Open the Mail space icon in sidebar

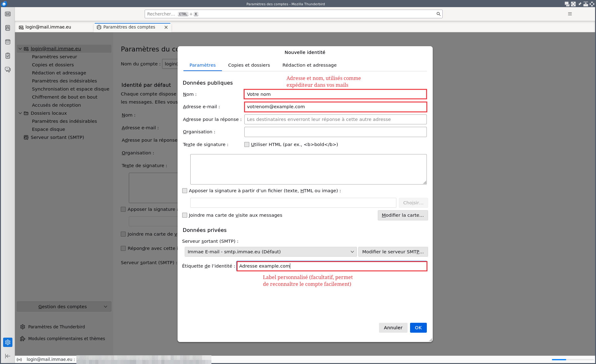point(8,14)
